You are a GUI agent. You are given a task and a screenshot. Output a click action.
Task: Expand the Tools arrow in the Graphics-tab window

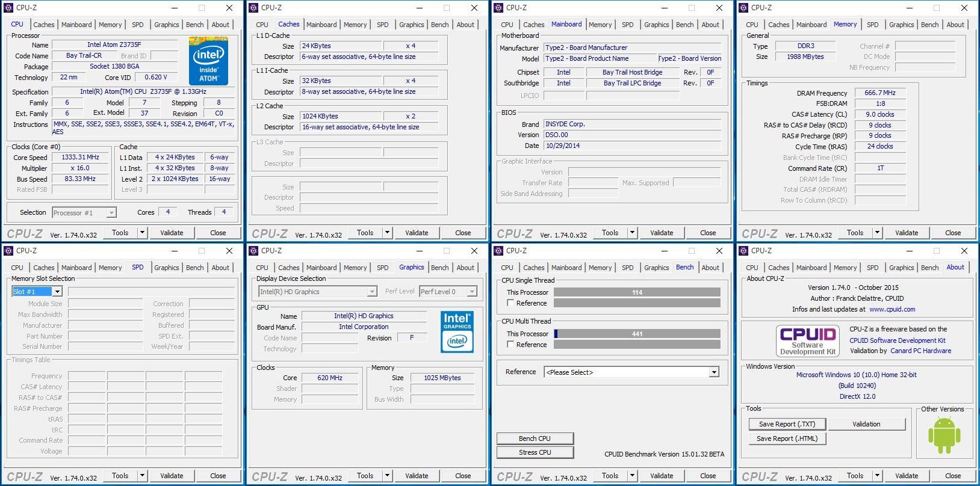pos(387,476)
